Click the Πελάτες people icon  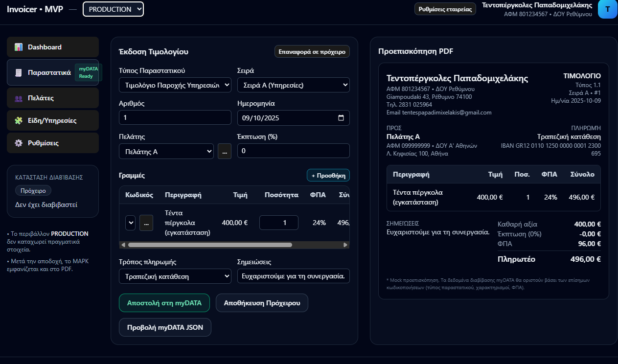(x=19, y=98)
